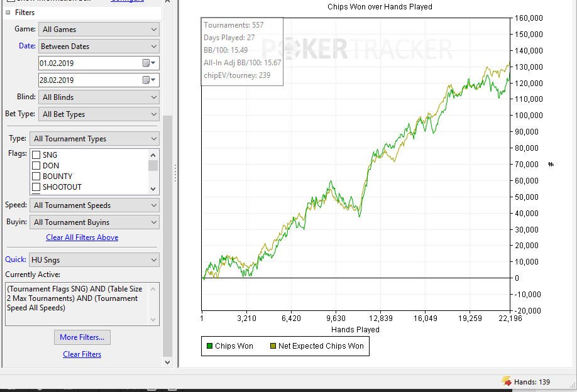Click the BB/100: 15.49 info text

point(226,50)
